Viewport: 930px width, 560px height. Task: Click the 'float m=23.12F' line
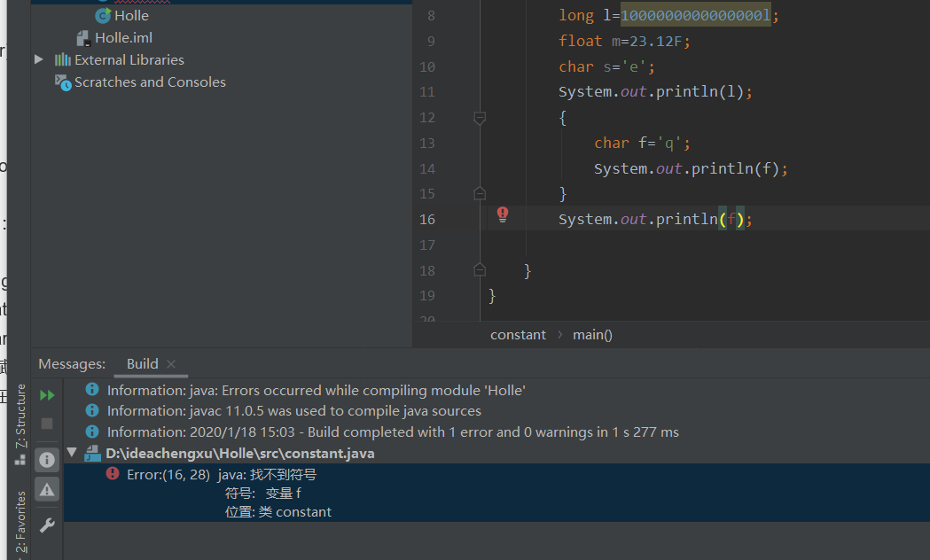point(624,41)
